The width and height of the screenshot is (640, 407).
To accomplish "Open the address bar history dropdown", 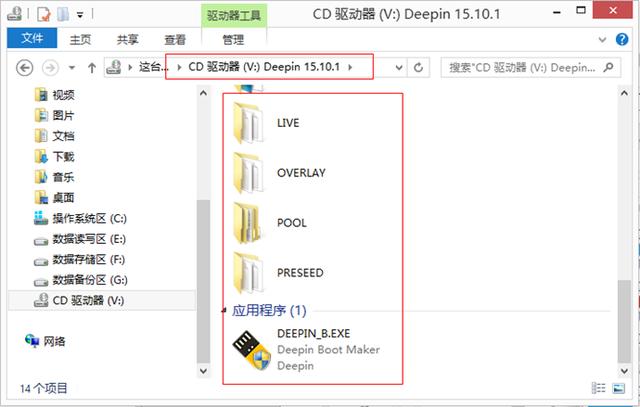I will (399, 68).
